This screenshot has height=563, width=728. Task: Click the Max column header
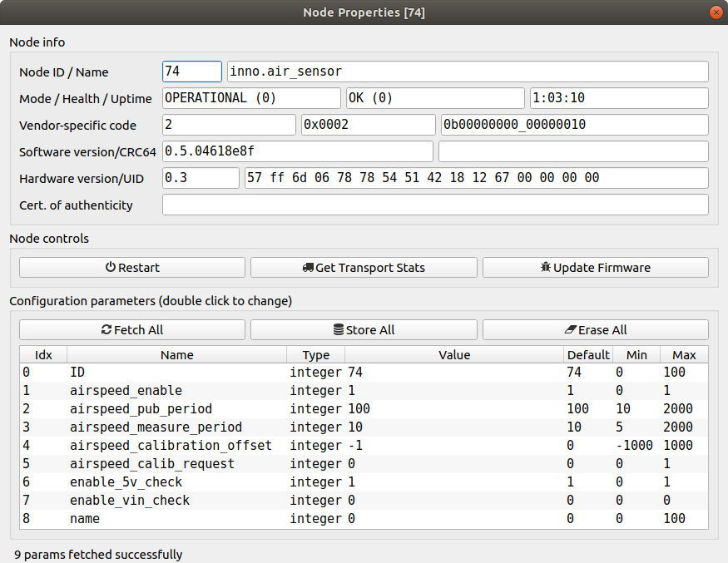click(684, 354)
